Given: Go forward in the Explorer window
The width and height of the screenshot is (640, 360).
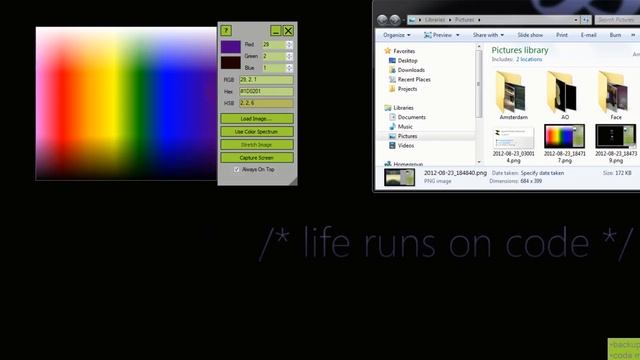Looking at the screenshot, I should pyautogui.click(x=395, y=20).
